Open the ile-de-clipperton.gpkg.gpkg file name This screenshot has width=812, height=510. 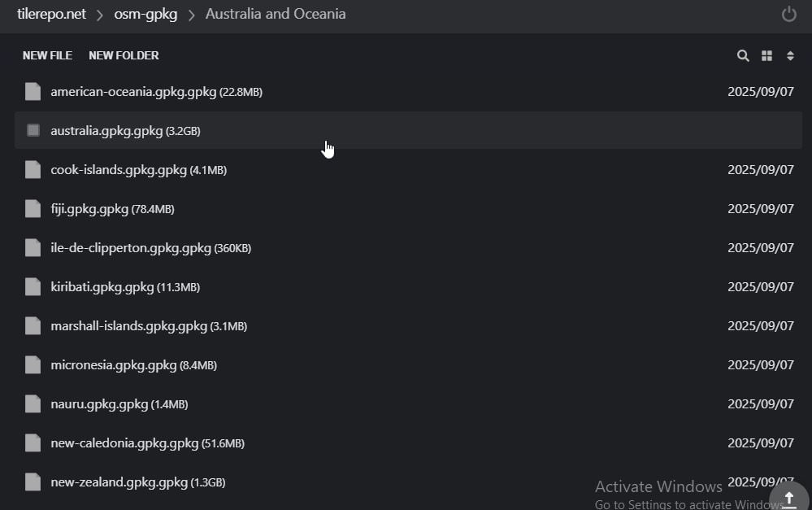pyautogui.click(x=131, y=248)
